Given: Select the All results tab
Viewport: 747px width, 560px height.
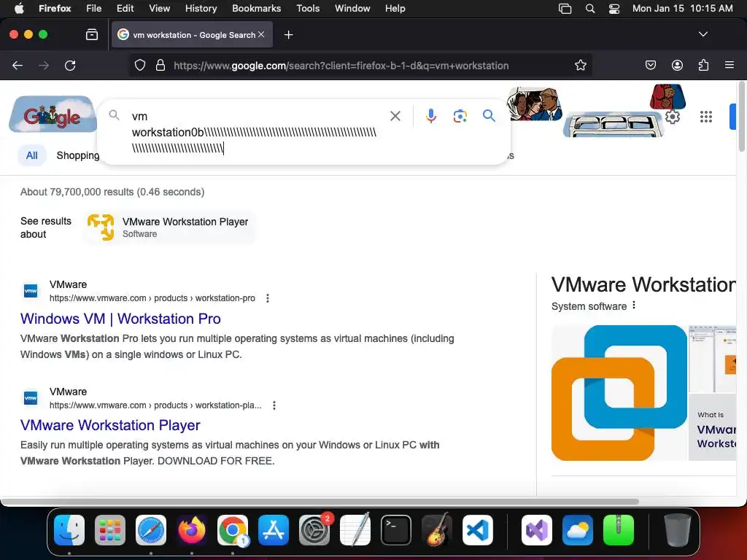Looking at the screenshot, I should (x=32, y=155).
